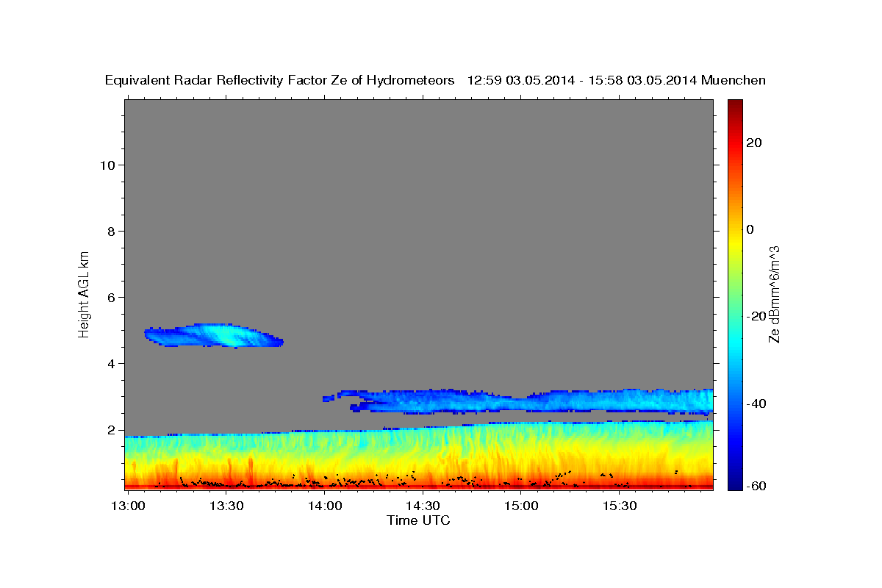Click the 15:00 time tick label

click(521, 506)
